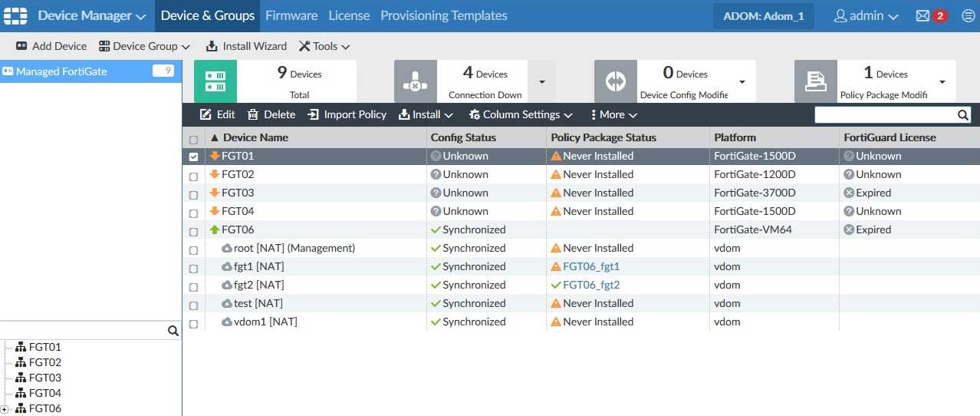Expand the Policy Package Modified card arrow
Image resolution: width=980 pixels, height=416 pixels.
point(942,81)
